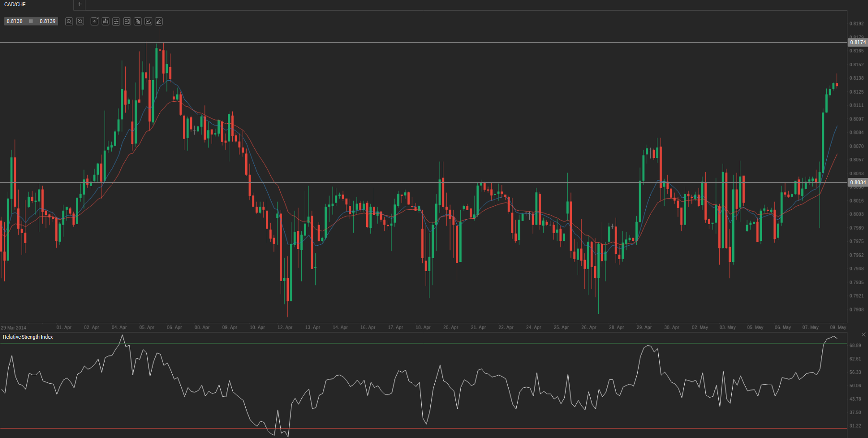The width and height of the screenshot is (868, 438).
Task: Click the zoom out magnifier icon
Action: (x=69, y=22)
